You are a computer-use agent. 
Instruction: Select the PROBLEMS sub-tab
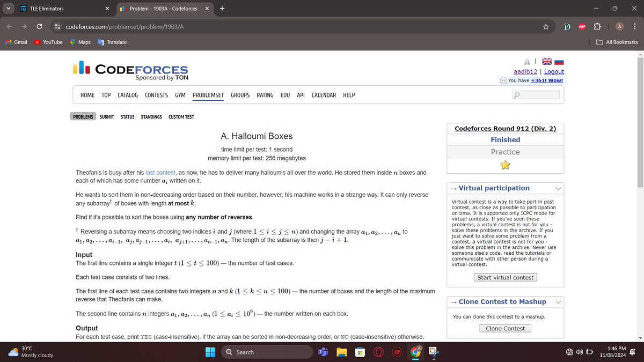click(x=83, y=116)
